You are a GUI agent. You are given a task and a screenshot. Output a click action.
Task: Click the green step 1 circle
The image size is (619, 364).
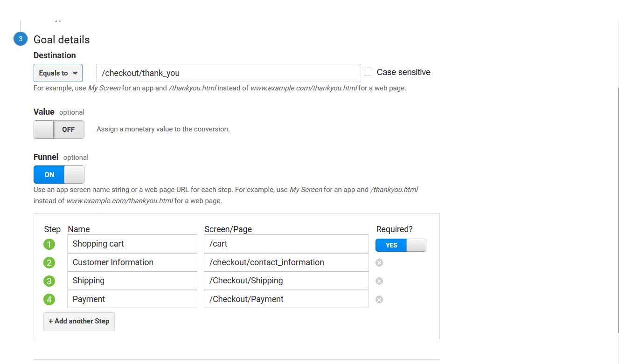[49, 244]
